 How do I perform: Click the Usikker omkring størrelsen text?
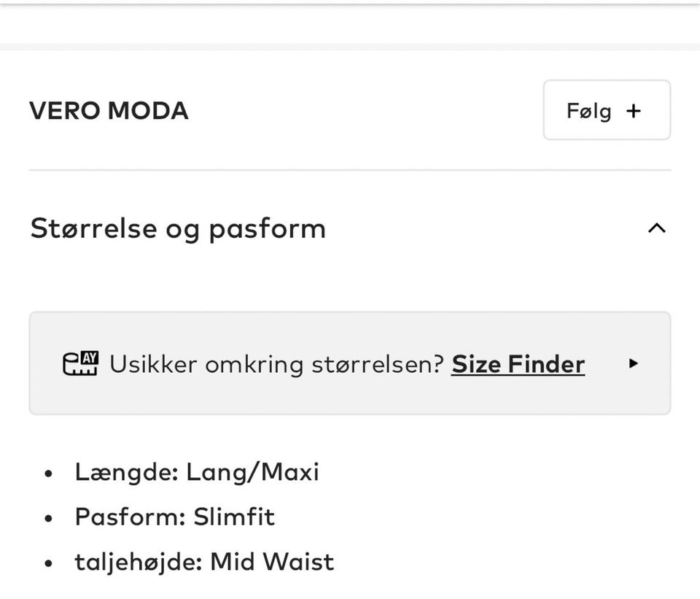click(x=276, y=363)
